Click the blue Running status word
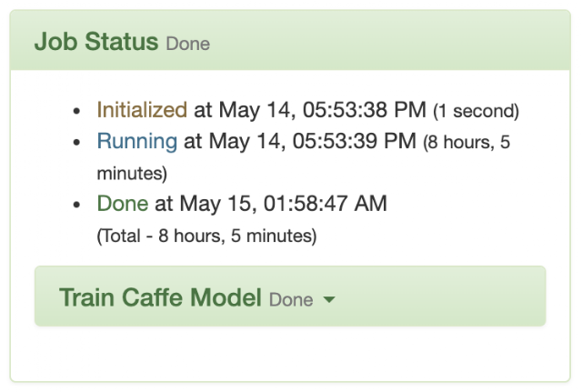This screenshot has height=392, width=582. (x=137, y=141)
